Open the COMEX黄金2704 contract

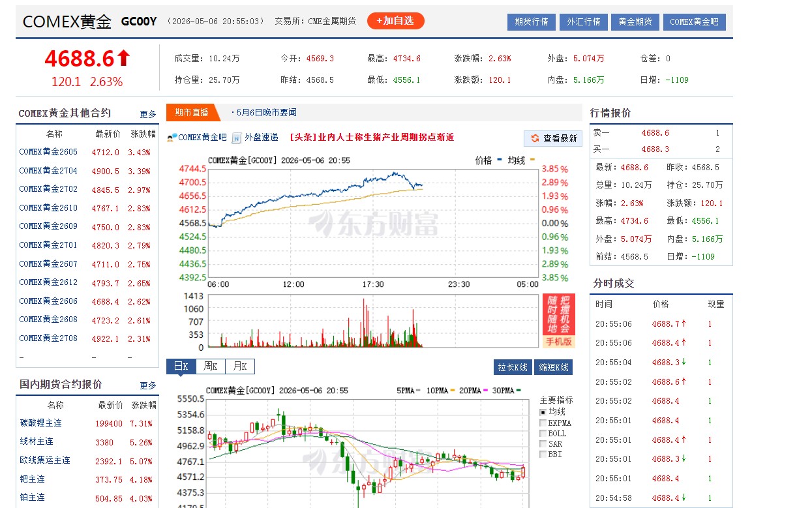pos(48,171)
